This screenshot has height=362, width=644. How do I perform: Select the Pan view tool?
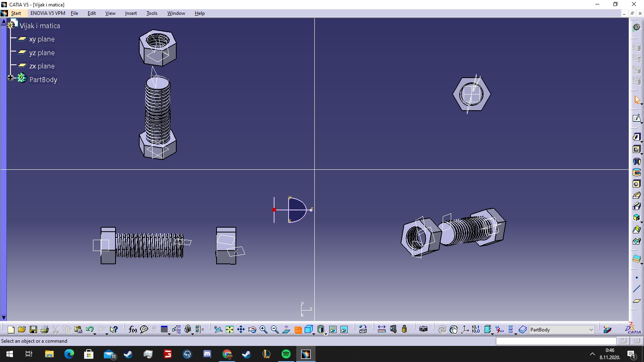click(x=241, y=330)
